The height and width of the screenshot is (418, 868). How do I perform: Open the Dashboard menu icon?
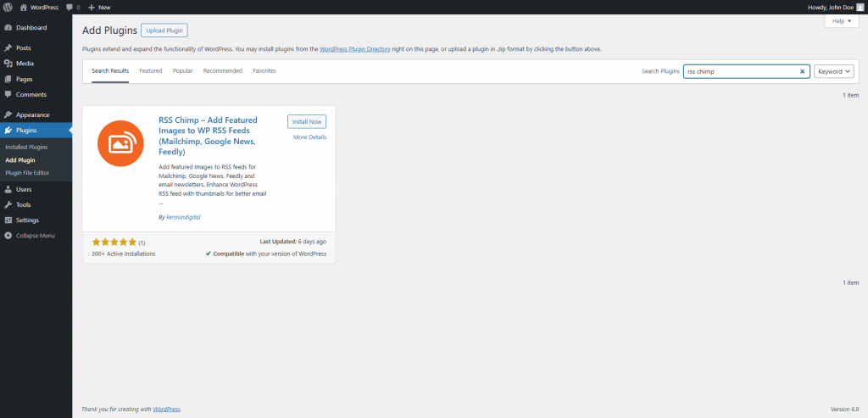point(8,28)
